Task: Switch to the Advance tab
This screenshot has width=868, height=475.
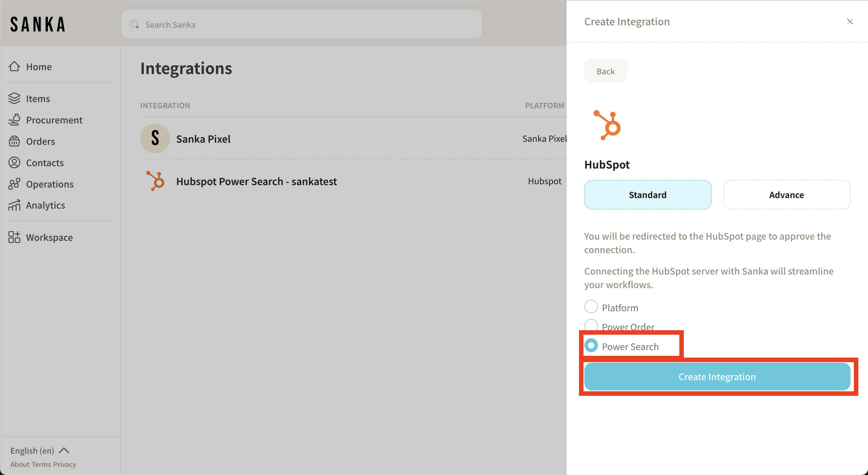Action: point(786,194)
